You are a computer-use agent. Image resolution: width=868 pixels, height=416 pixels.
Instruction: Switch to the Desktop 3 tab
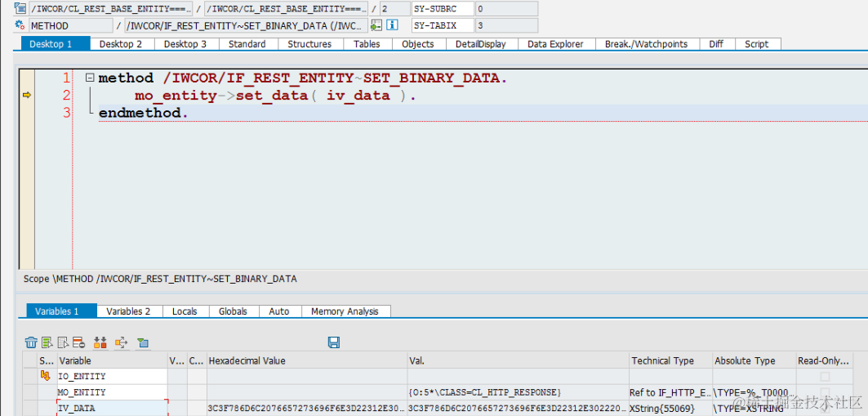point(185,44)
